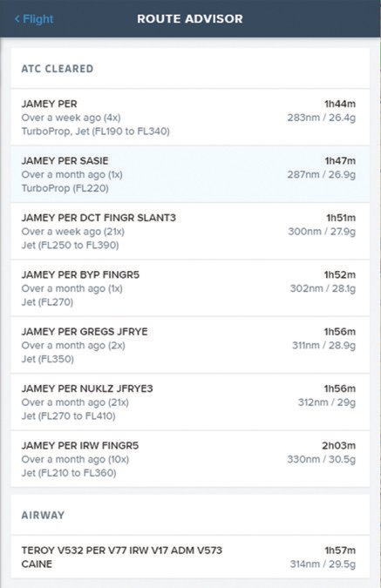
Task: Tap the ROUTE ADVISOR title
Action: 190,19
